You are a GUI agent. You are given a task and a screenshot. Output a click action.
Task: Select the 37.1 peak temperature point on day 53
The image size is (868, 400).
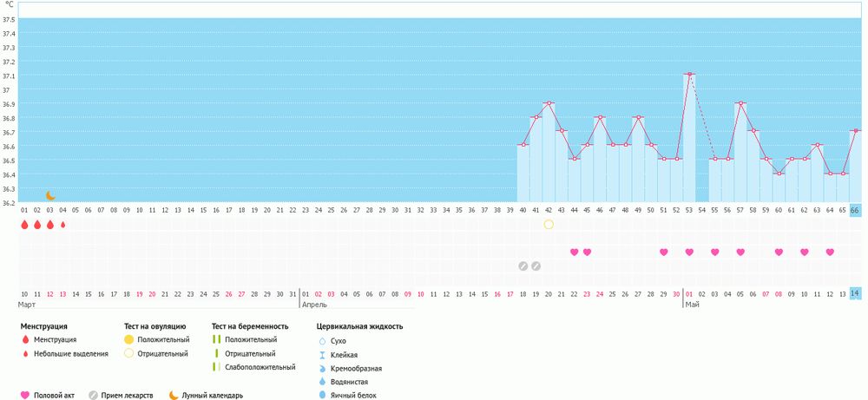point(689,75)
